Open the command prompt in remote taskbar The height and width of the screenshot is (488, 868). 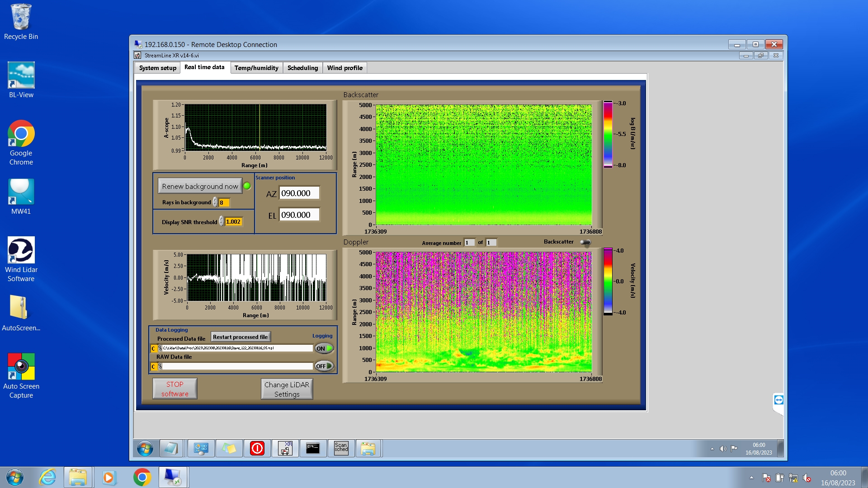pos(313,448)
